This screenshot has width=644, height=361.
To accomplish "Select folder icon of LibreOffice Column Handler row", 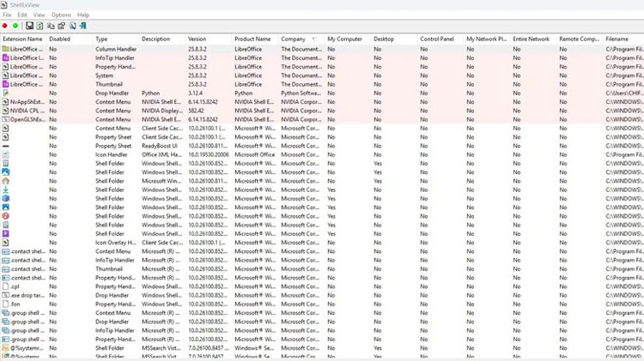I will click(x=5, y=49).
